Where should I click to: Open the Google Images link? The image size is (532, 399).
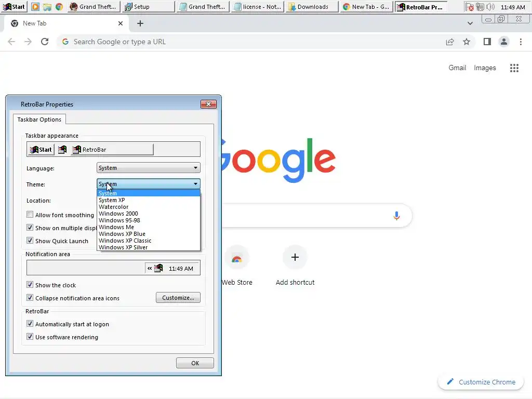(485, 68)
